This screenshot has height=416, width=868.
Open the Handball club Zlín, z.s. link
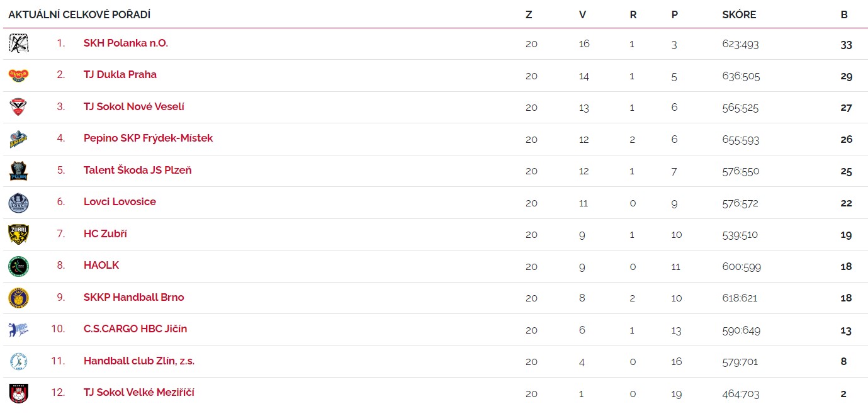point(139,361)
